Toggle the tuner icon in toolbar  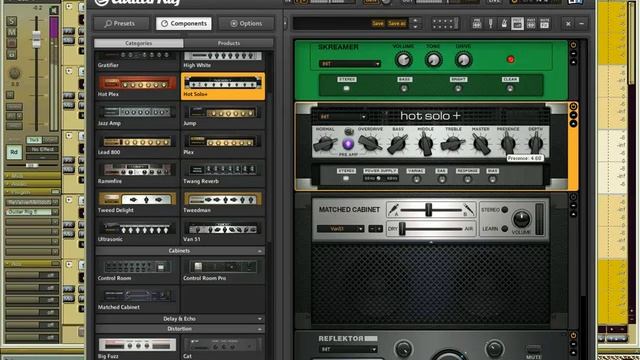[491, 24]
